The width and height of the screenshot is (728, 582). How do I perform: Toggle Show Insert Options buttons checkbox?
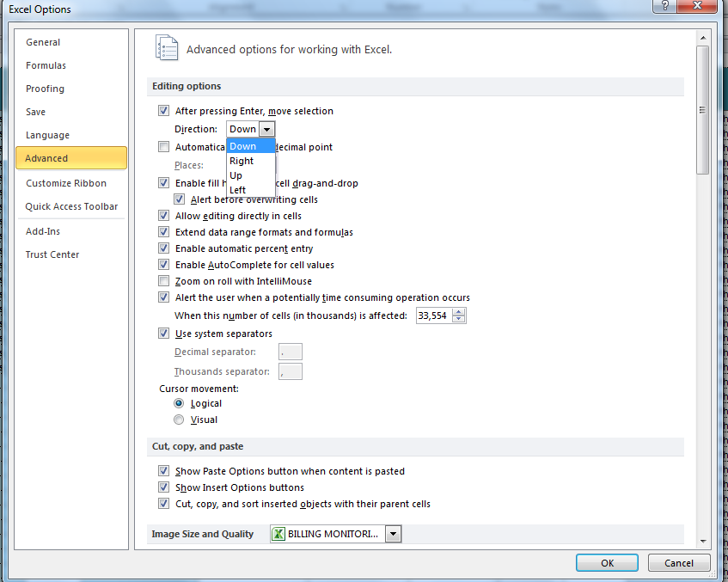tap(163, 487)
